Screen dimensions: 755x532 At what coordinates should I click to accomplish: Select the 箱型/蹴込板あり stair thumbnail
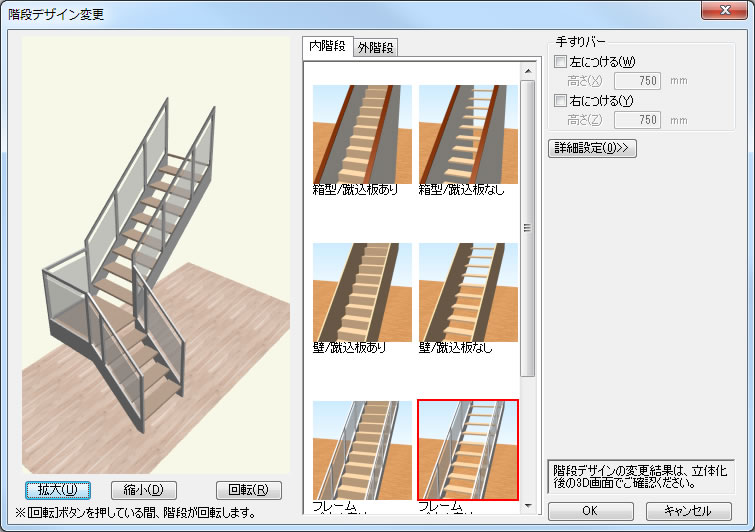(x=362, y=134)
